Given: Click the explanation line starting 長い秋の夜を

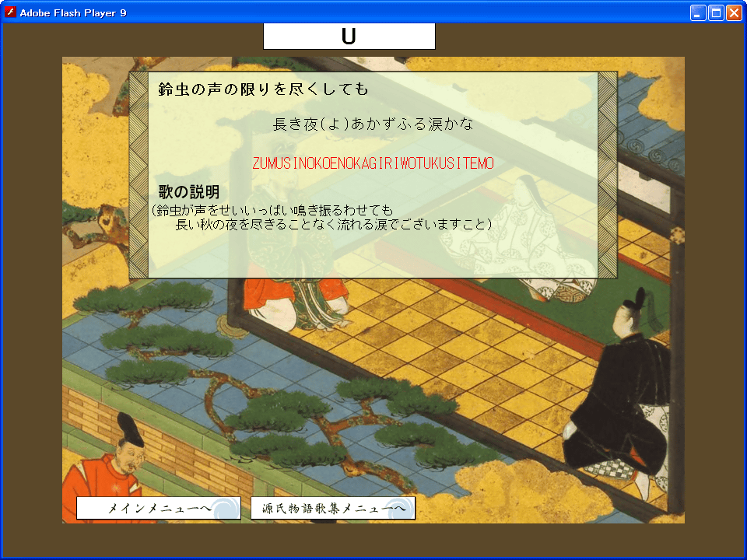Looking at the screenshot, I should 334,224.
